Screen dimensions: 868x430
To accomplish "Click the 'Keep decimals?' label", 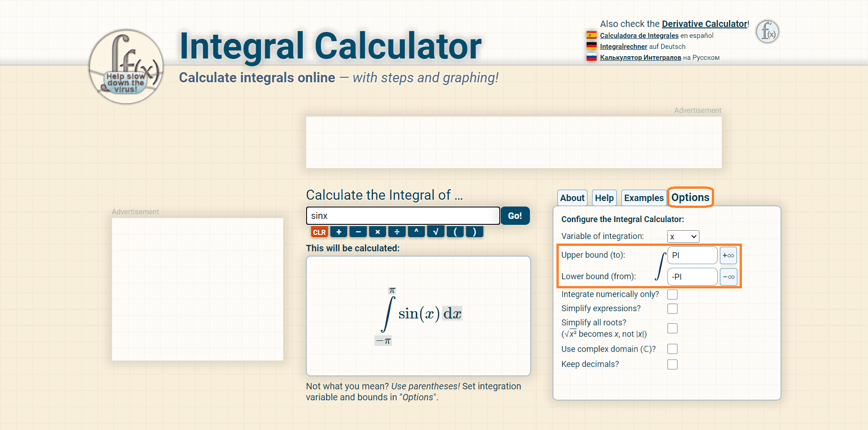I will [x=590, y=364].
